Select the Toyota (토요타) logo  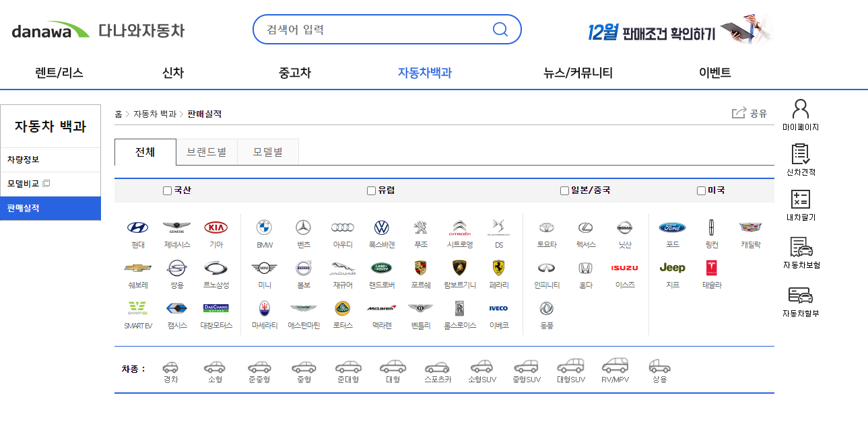tap(546, 227)
